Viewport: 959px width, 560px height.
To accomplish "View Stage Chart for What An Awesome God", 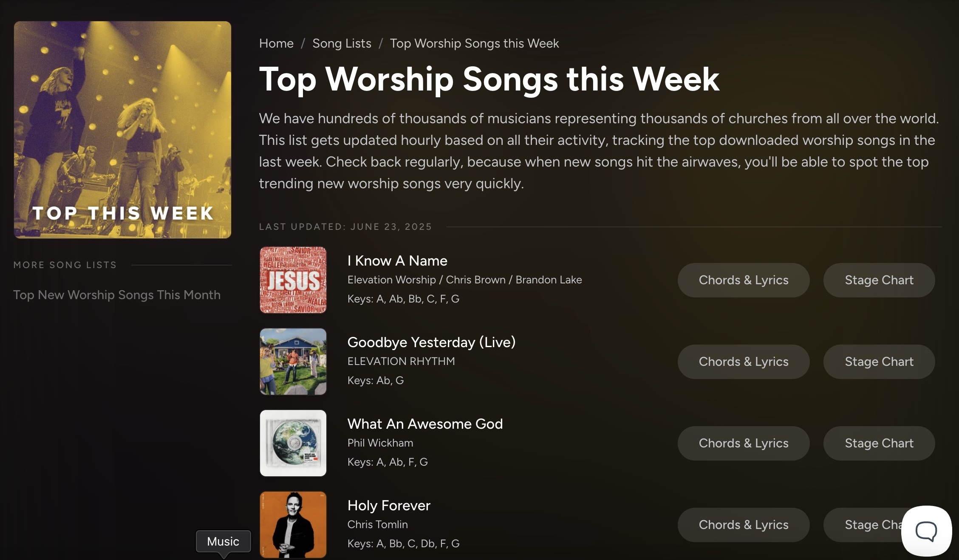I will 879,443.
